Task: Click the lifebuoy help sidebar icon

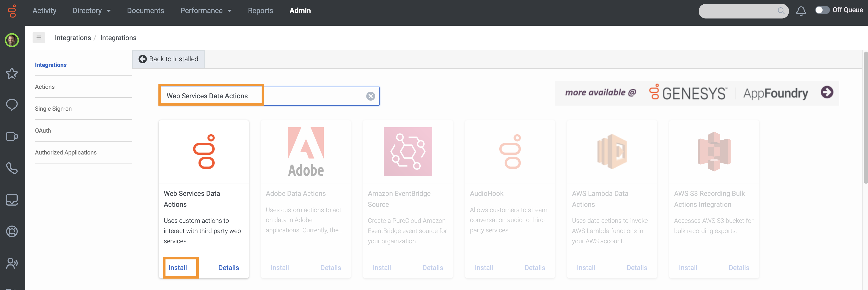Action: [12, 231]
